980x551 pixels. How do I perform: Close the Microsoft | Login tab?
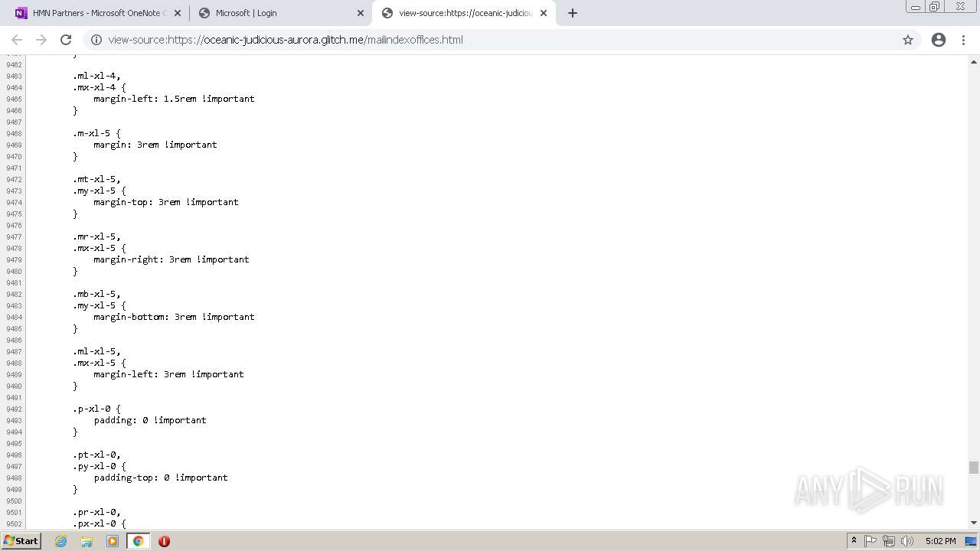coord(361,13)
